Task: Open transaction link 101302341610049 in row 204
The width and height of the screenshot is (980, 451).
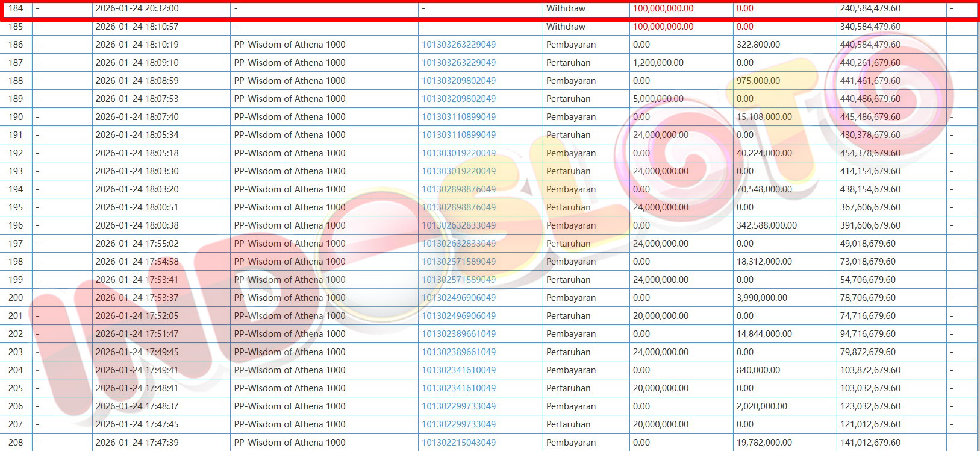Action: coord(458,370)
